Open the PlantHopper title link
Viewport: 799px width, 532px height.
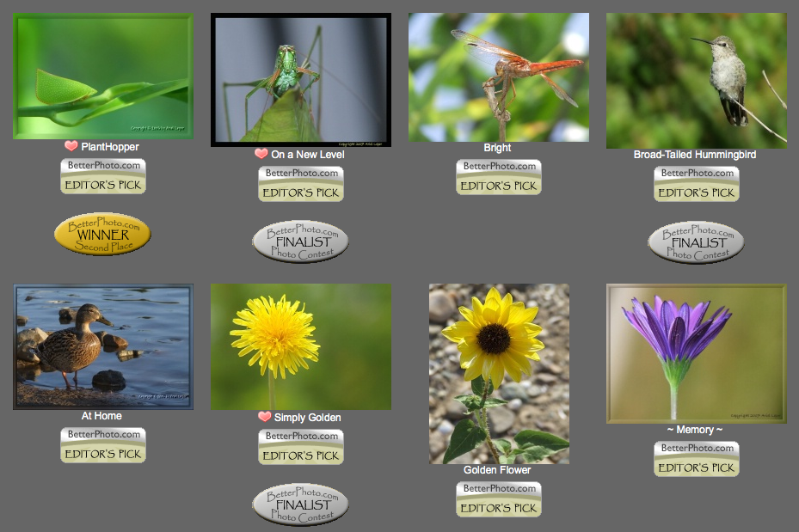[109, 147]
